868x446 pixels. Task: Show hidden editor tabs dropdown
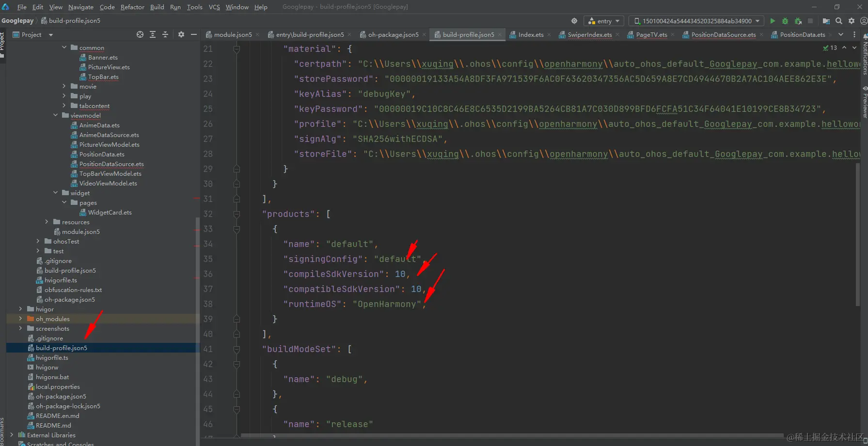pyautogui.click(x=841, y=34)
